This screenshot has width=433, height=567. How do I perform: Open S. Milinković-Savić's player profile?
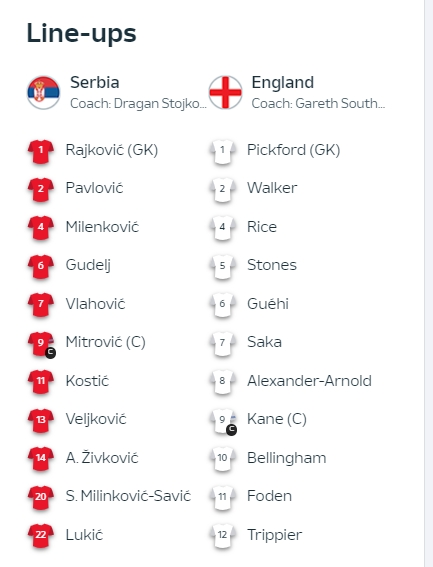pos(128,496)
